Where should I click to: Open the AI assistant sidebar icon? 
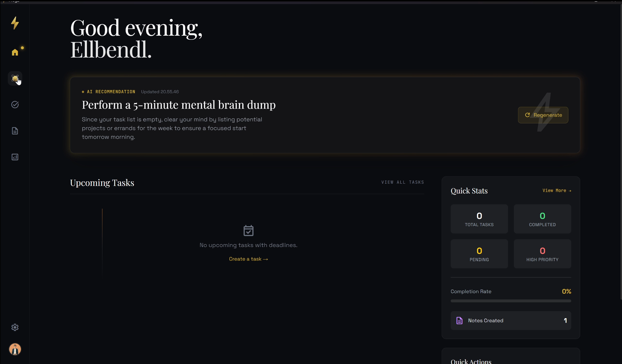[x=15, y=79]
